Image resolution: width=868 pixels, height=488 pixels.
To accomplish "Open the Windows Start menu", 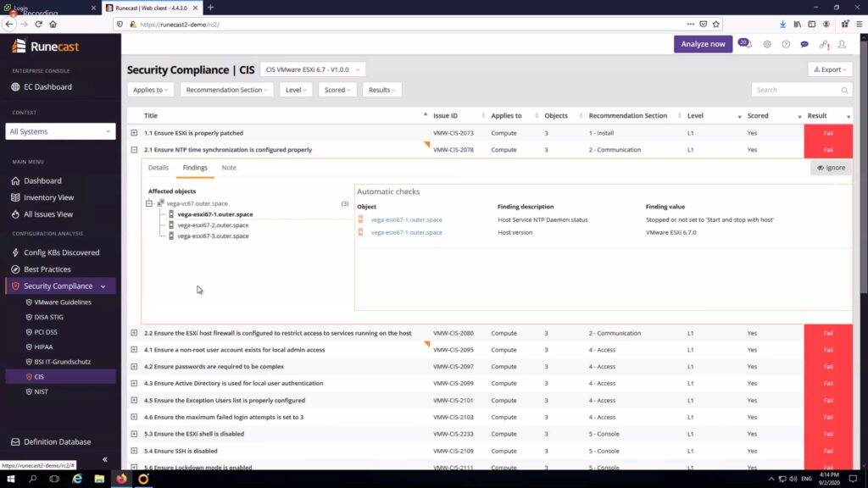I will tap(10, 480).
